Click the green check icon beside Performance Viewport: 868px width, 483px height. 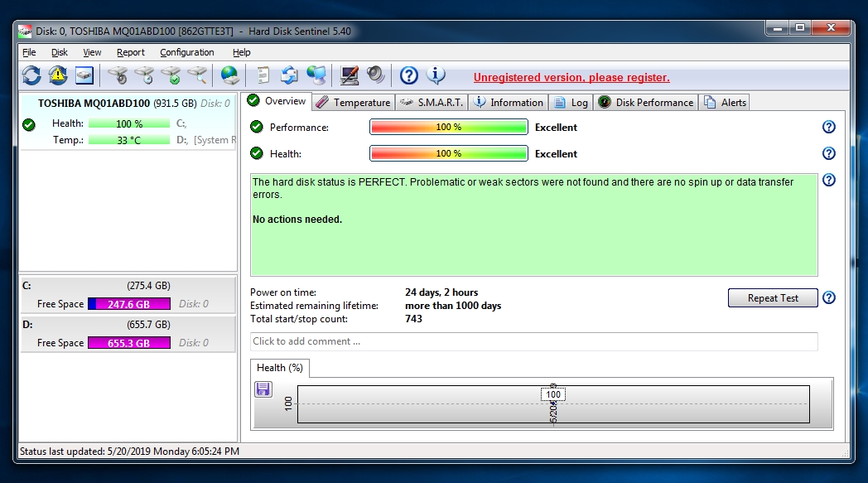coord(256,127)
